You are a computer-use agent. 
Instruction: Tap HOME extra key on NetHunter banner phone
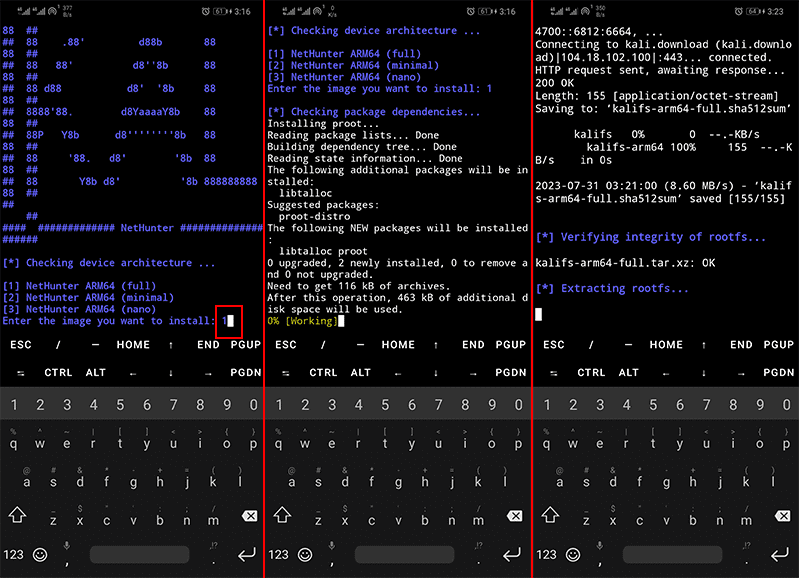tap(133, 345)
